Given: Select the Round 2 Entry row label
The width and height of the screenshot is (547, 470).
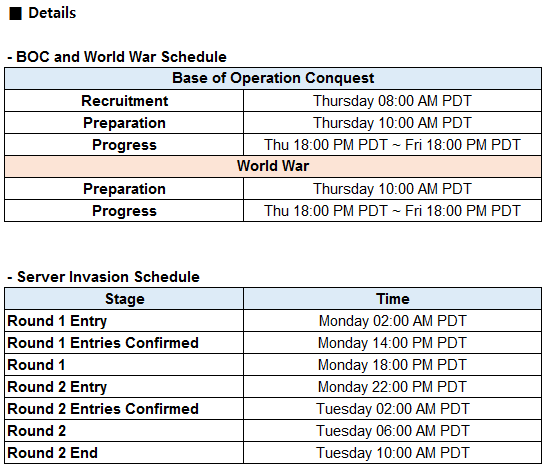Looking at the screenshot, I should click(57, 387).
